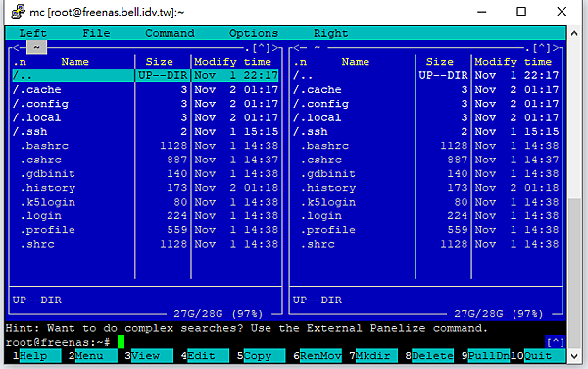Open right panel history list [^]

pyautogui.click(x=542, y=48)
